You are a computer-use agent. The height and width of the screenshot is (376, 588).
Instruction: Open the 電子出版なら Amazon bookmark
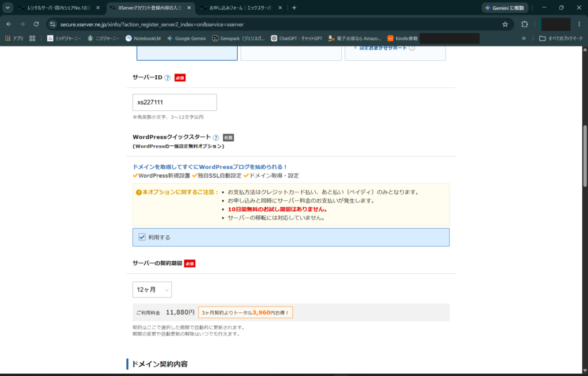355,38
